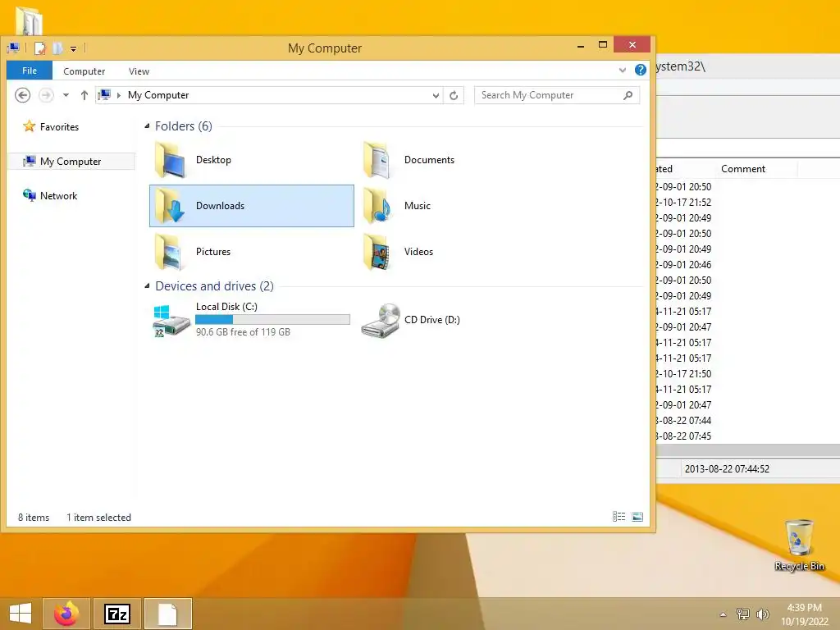Image resolution: width=840 pixels, height=630 pixels.
Task: Click the Favorites label in navigation pane
Action: click(x=59, y=127)
